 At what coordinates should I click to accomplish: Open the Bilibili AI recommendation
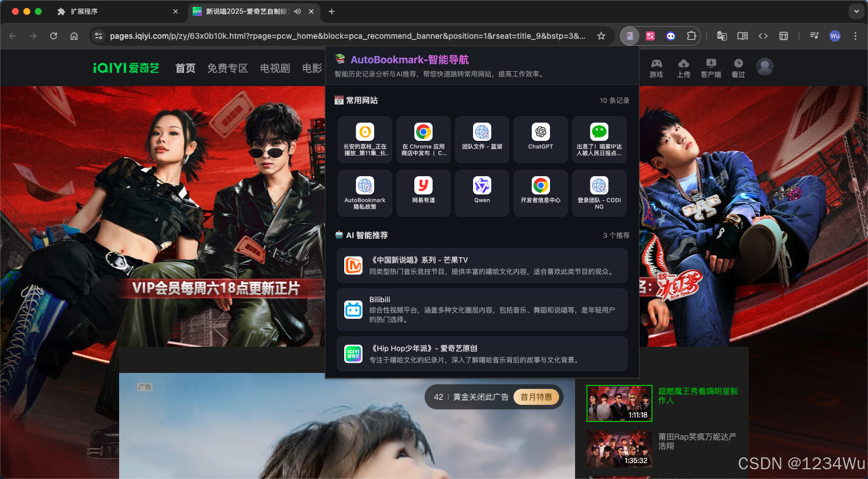click(482, 310)
